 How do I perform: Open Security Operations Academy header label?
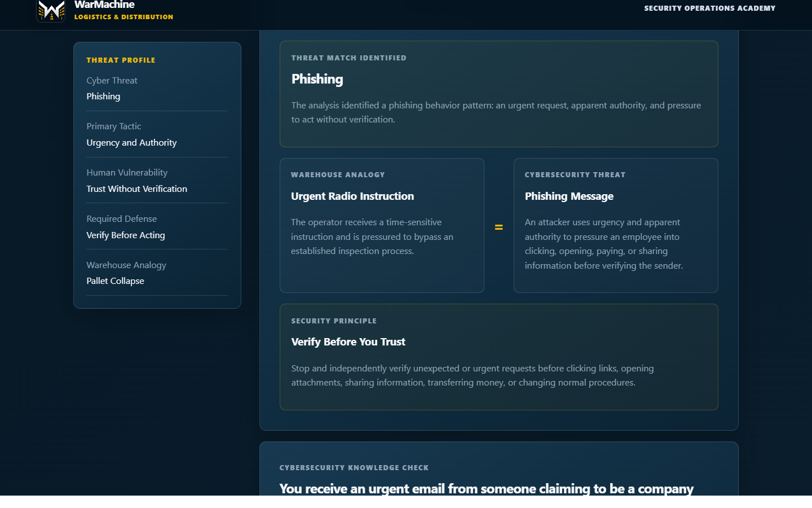tap(710, 8)
